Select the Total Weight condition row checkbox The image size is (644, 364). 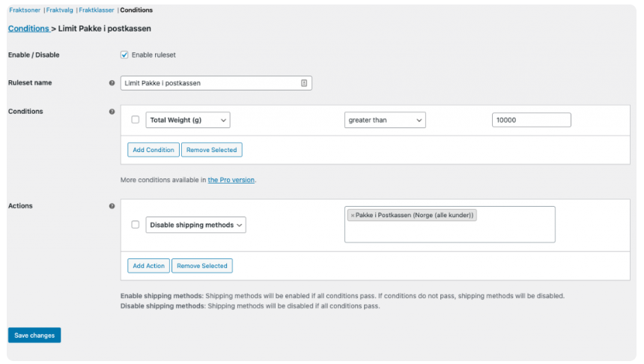click(x=135, y=120)
